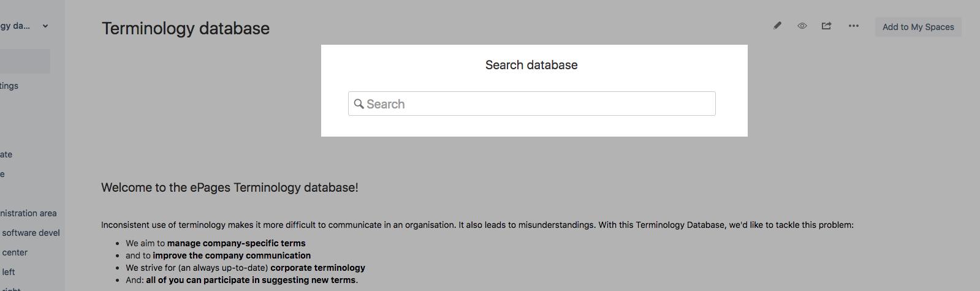
Task: Open the sidebar item ending in 'tings'
Action: click(x=9, y=86)
